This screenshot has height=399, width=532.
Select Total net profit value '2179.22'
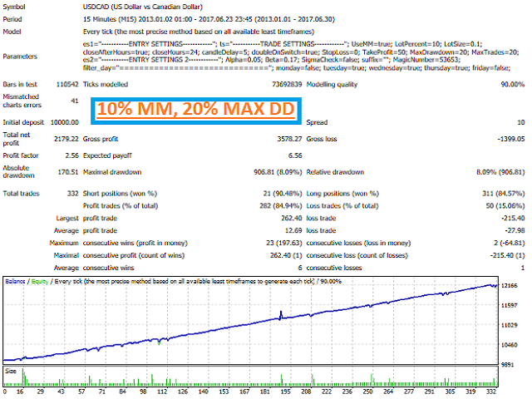coord(66,139)
